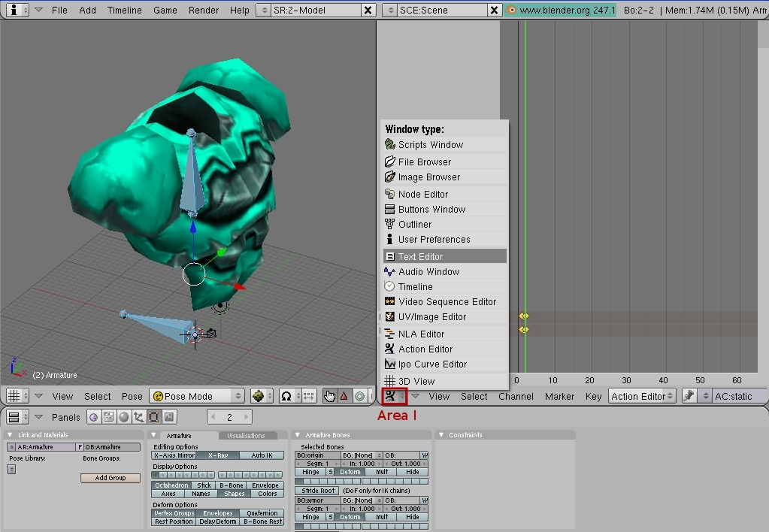Image resolution: width=769 pixels, height=532 pixels.
Task: Choose Ipo Curve Editor from Window type menu
Action: [x=444, y=364]
